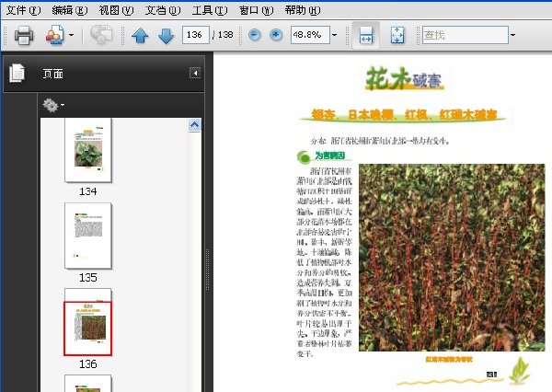Viewport: 552px width, 392px height.
Task: Open the 编辑 (Edit) menu
Action: [69, 10]
